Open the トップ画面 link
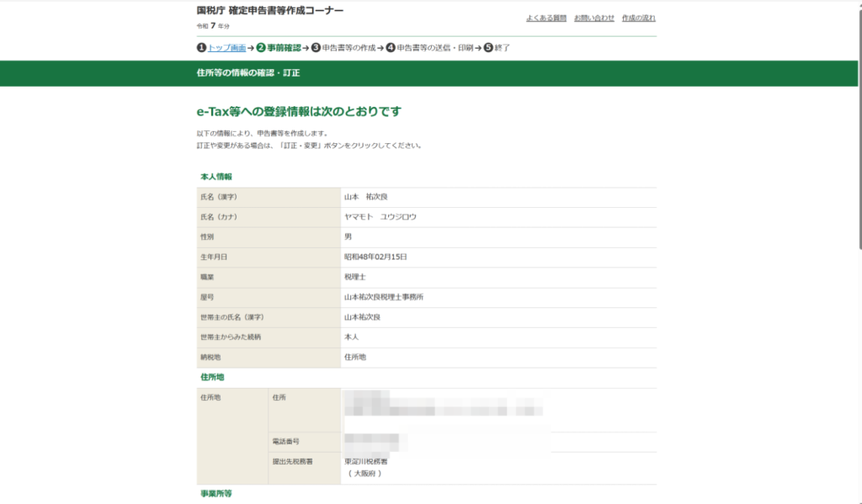 226,48
